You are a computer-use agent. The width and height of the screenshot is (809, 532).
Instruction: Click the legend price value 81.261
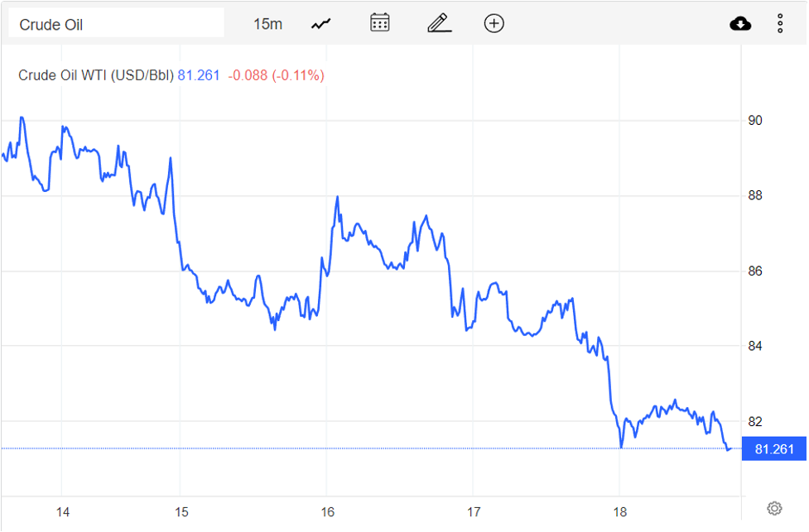click(199, 75)
